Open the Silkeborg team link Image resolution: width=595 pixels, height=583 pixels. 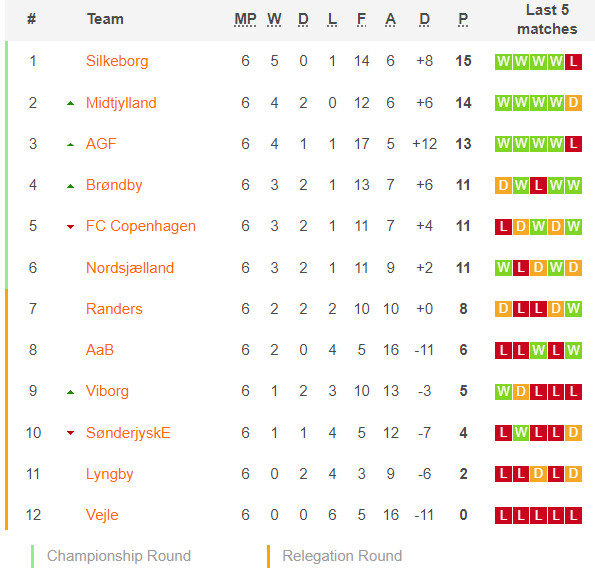pyautogui.click(x=117, y=61)
